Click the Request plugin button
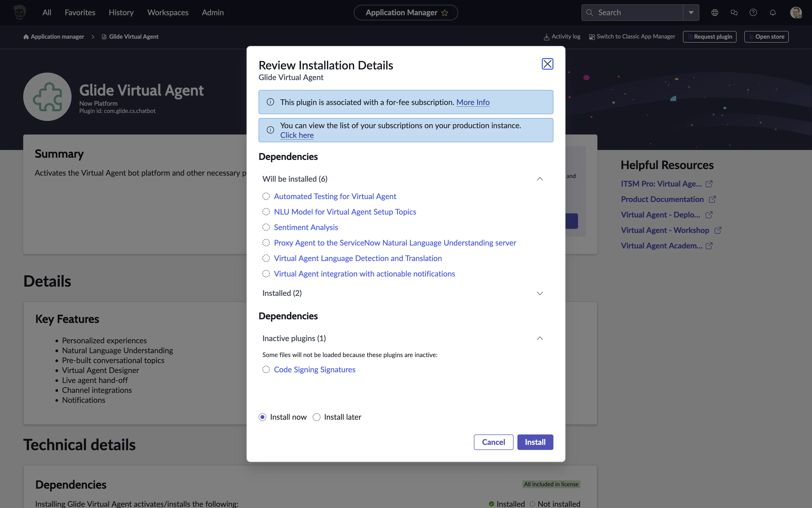This screenshot has height=508, width=812. (710, 37)
